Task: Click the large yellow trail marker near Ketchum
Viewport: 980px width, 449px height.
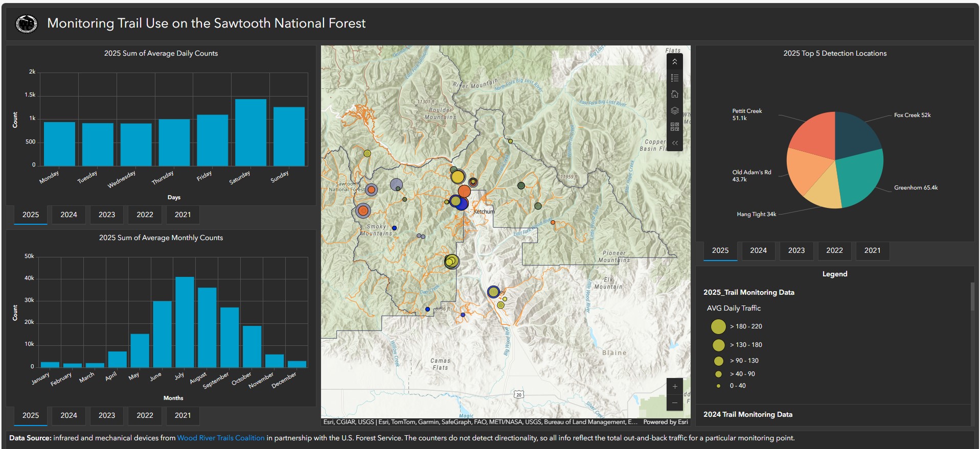Action: click(458, 177)
